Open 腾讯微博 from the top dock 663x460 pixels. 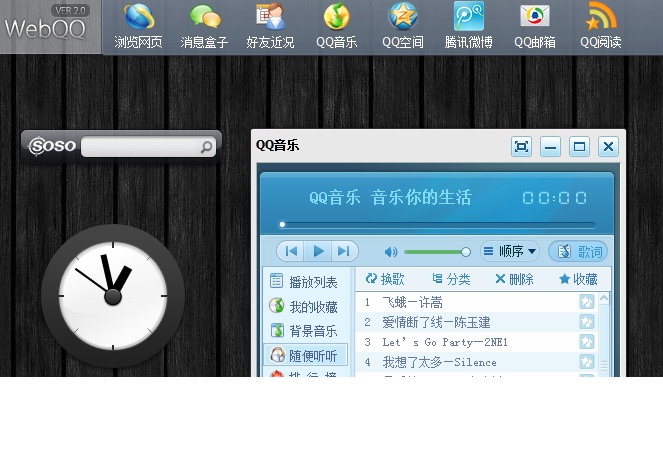[x=468, y=25]
